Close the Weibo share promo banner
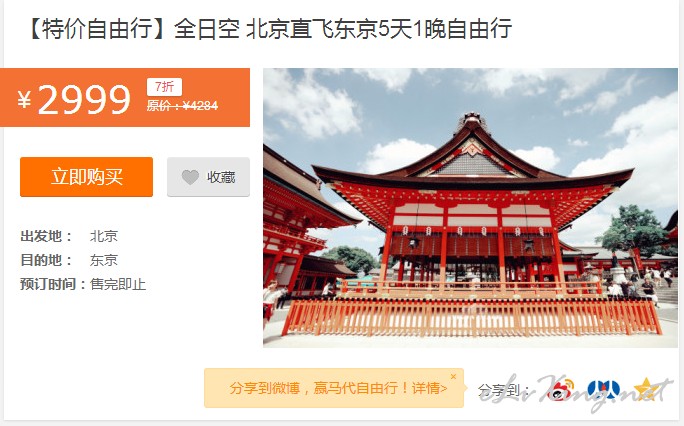 click(453, 376)
